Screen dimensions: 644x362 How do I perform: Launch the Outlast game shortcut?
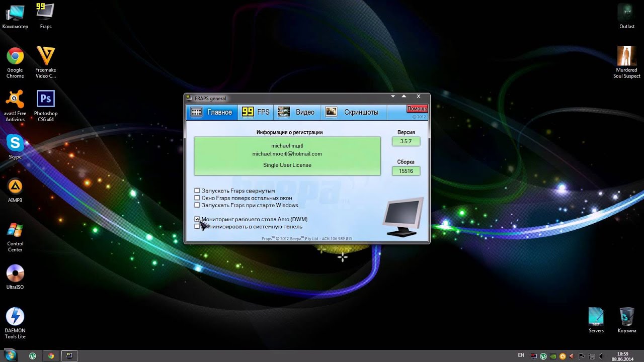(x=627, y=16)
